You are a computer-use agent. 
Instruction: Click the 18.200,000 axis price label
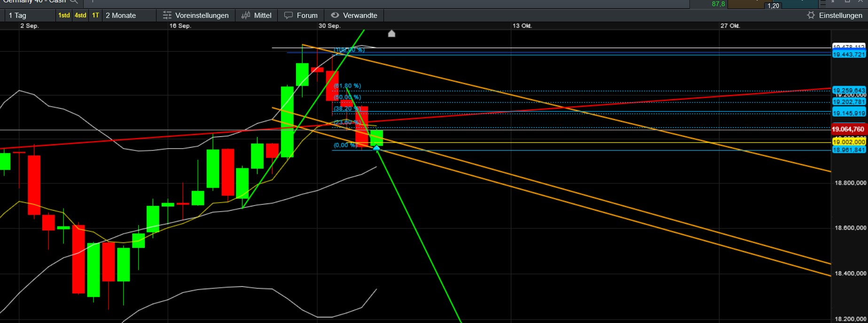click(850, 319)
